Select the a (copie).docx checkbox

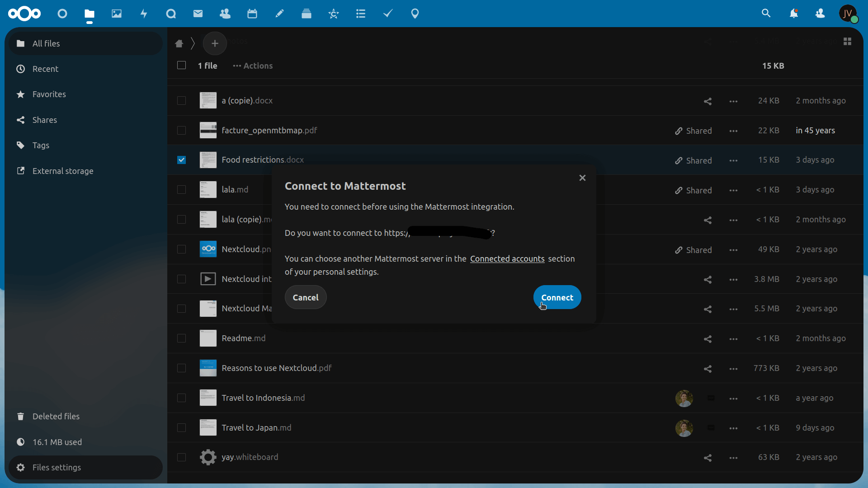pyautogui.click(x=181, y=100)
